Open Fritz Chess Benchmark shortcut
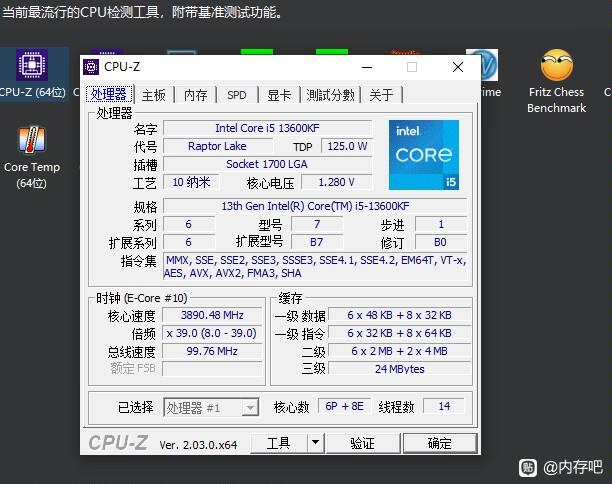The width and height of the screenshot is (612, 484). [x=557, y=81]
